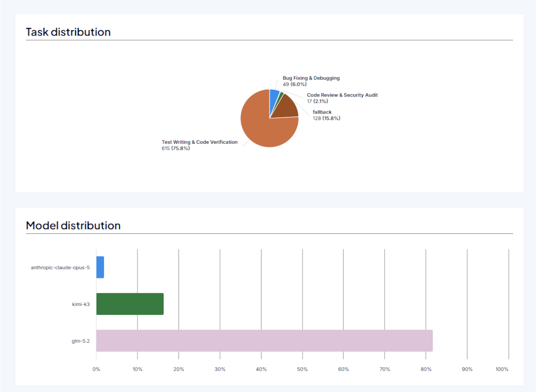Image resolution: width=536 pixels, height=392 pixels.
Task: Click the 'fallback' pie label
Action: tap(322, 112)
